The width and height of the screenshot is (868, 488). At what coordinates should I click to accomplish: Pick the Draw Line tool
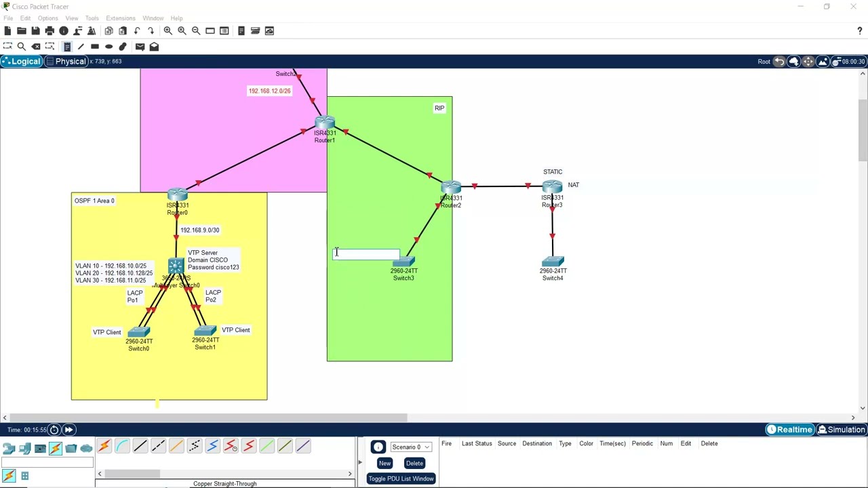click(81, 46)
